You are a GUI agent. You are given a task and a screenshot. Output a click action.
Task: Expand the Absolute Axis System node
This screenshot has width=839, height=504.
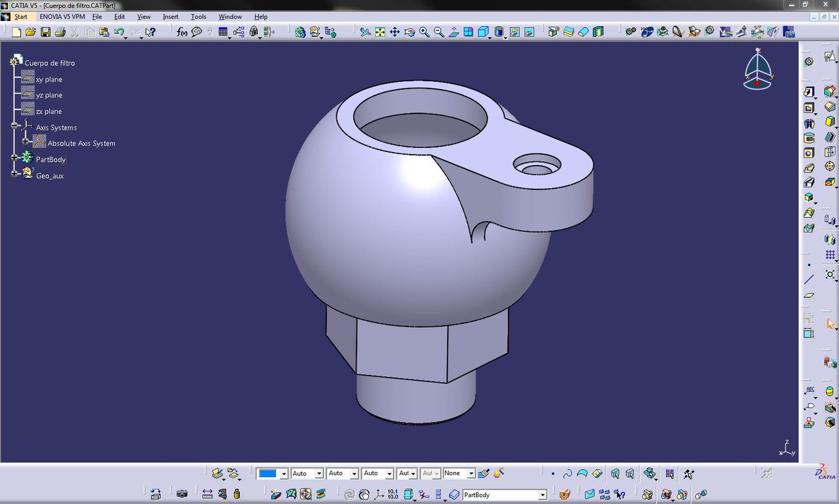coord(26,142)
